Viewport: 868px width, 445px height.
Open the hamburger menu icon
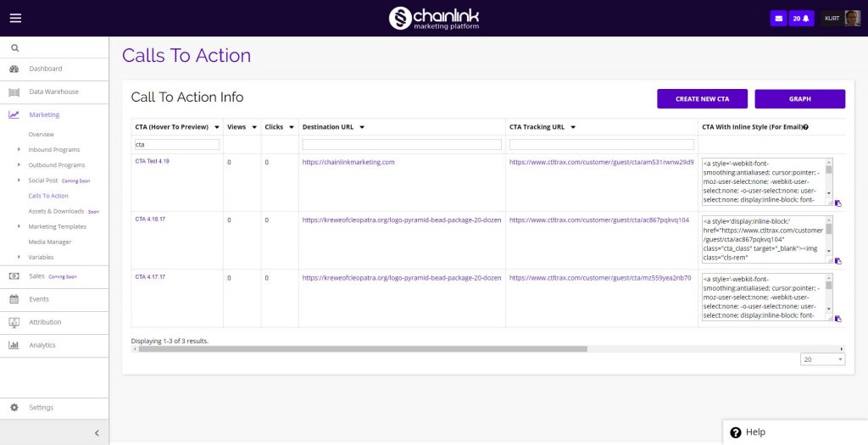(x=16, y=18)
